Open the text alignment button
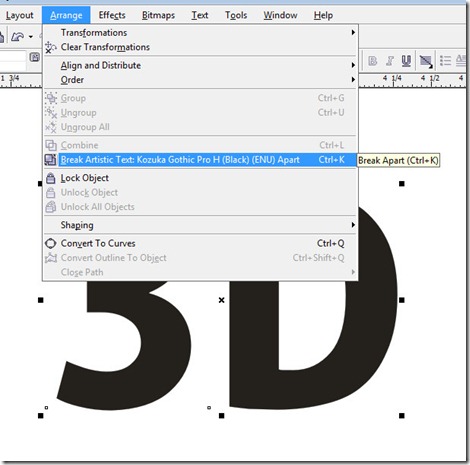 click(x=426, y=61)
